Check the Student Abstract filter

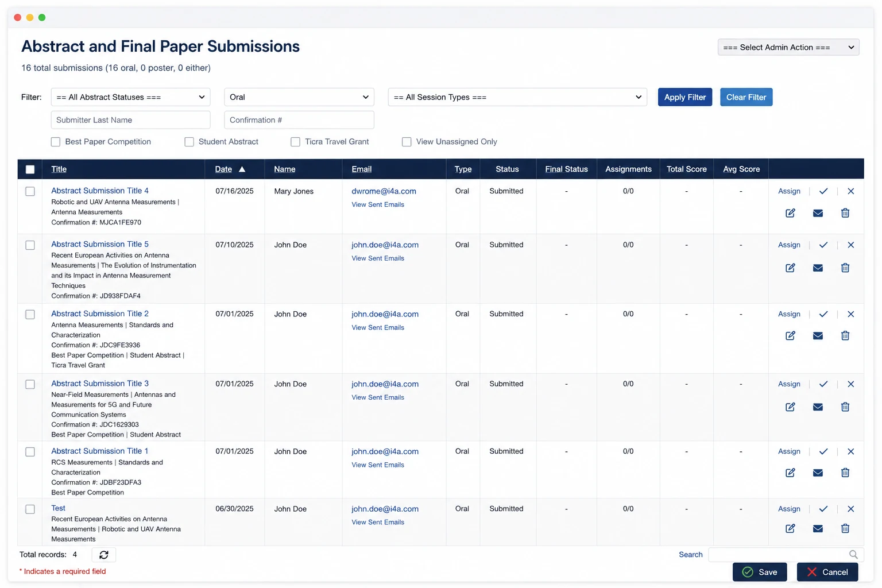click(x=189, y=142)
